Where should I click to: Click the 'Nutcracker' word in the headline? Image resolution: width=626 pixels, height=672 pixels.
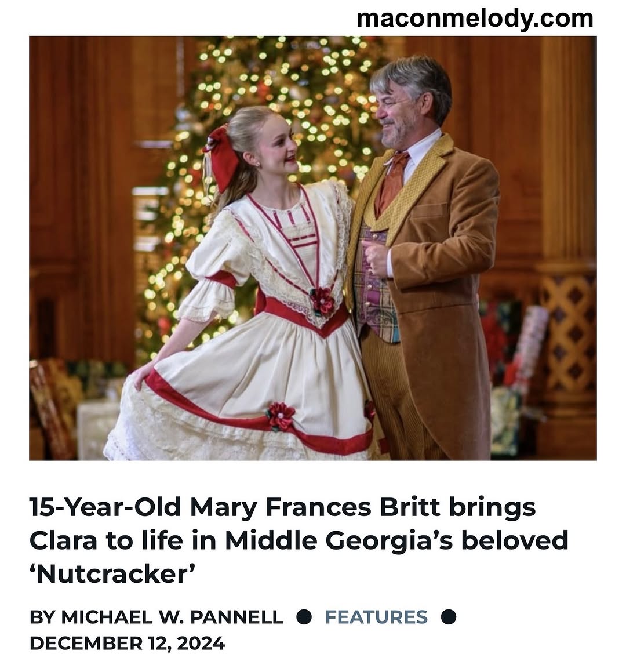(x=112, y=574)
